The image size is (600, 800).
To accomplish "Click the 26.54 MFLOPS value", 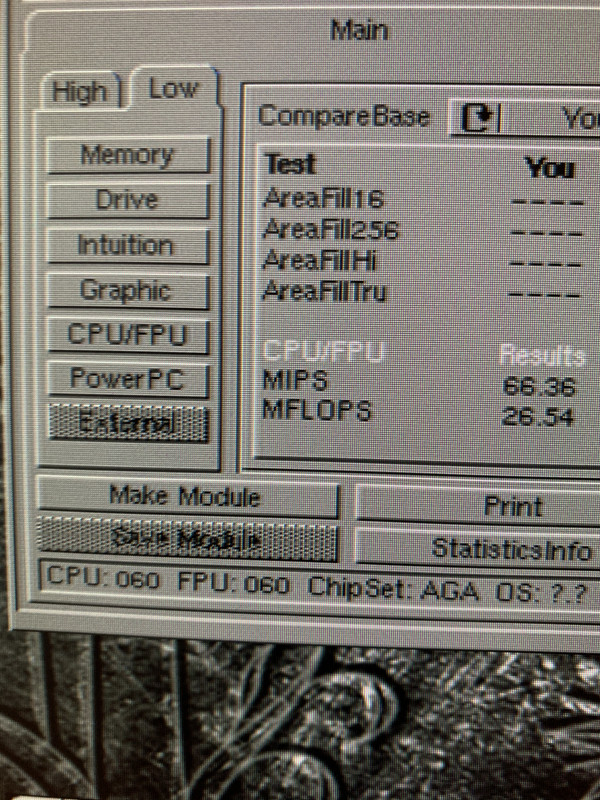I will pyautogui.click(x=538, y=417).
